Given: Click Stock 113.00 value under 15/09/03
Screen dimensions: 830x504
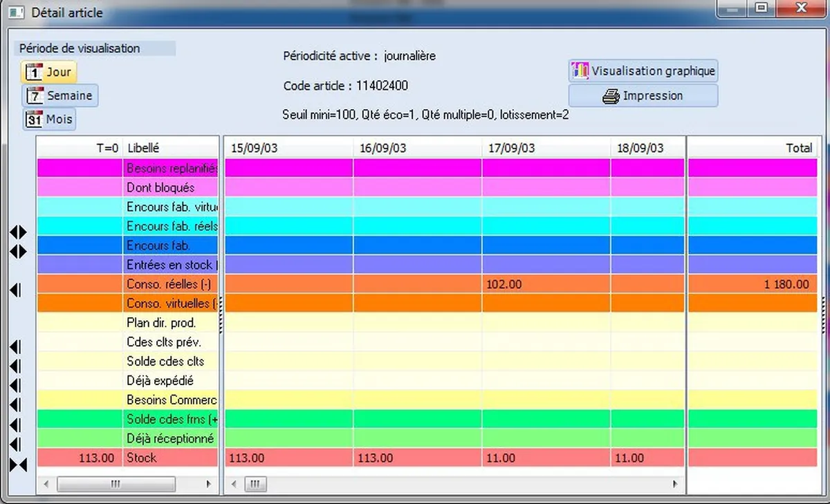Looking at the screenshot, I should [246, 458].
